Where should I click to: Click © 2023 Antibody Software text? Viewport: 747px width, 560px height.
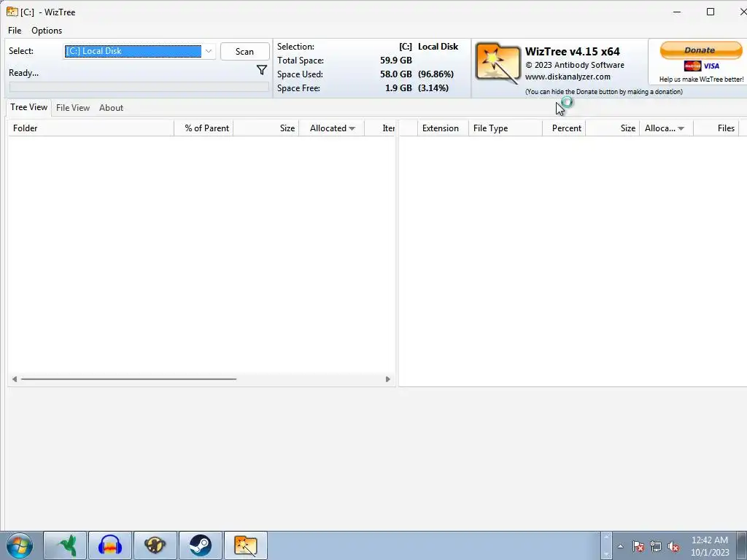(575, 65)
